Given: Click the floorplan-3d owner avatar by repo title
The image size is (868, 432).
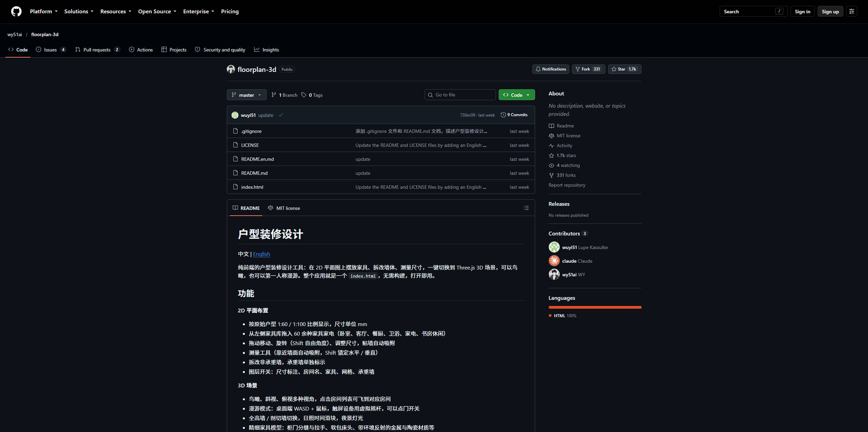Looking at the screenshot, I should [231, 69].
